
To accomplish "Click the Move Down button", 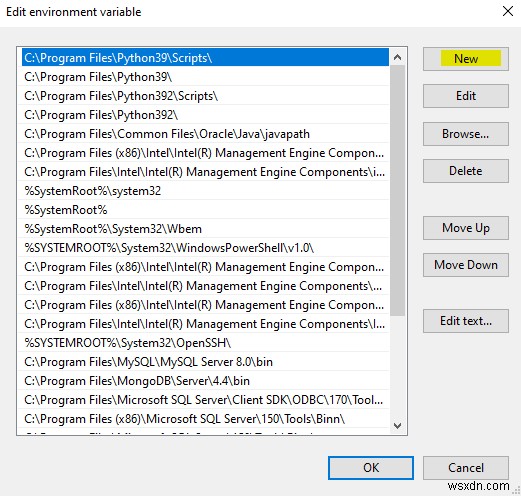I will [x=466, y=265].
